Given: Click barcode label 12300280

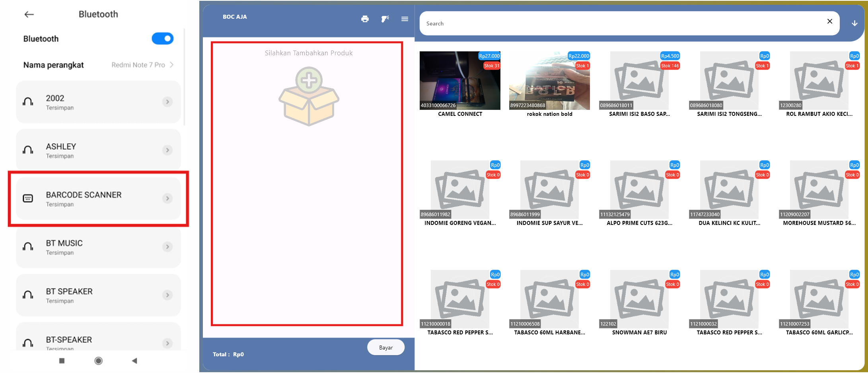Looking at the screenshot, I should tap(790, 105).
